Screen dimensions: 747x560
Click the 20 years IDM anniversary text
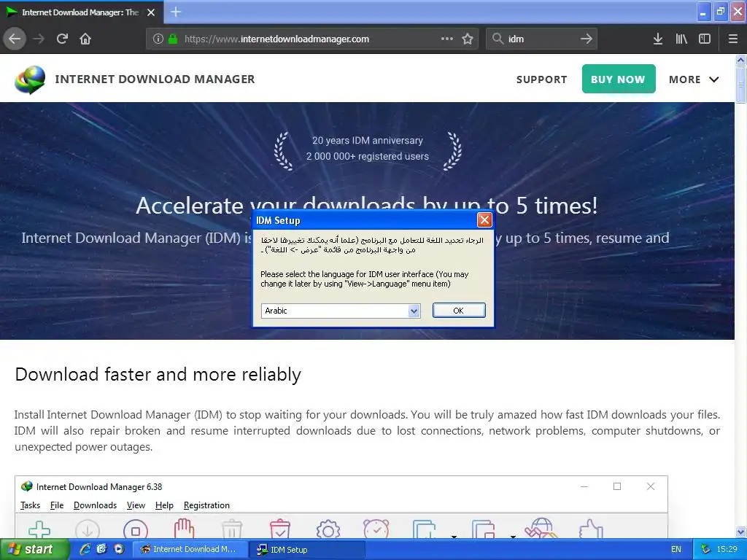tap(368, 141)
